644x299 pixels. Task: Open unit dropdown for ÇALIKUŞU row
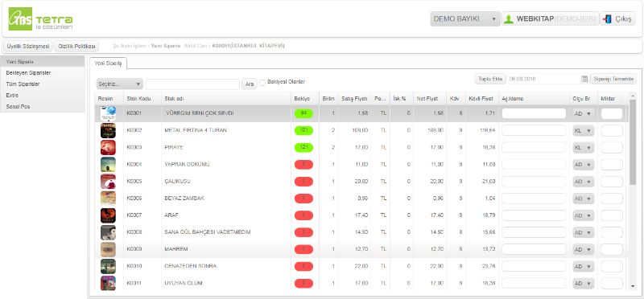[x=583, y=182]
